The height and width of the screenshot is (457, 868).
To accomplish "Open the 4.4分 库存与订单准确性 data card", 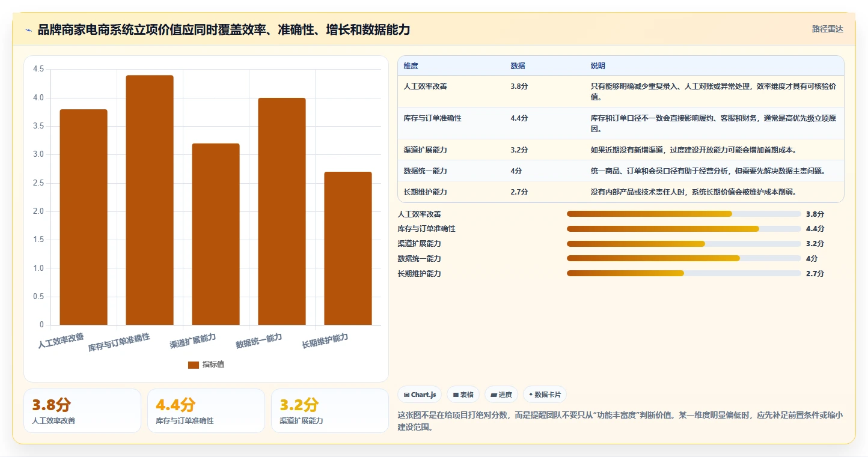I will tap(206, 411).
